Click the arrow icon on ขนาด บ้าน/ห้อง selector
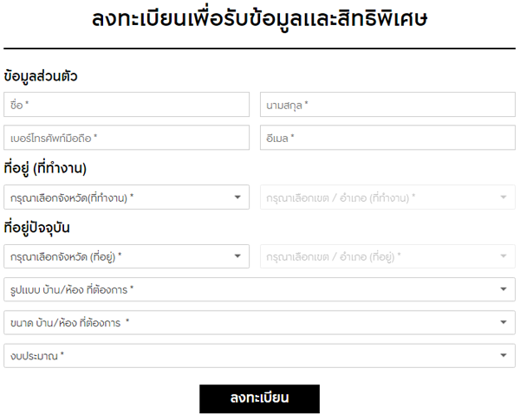The height and width of the screenshot is (420, 520). coord(503,322)
